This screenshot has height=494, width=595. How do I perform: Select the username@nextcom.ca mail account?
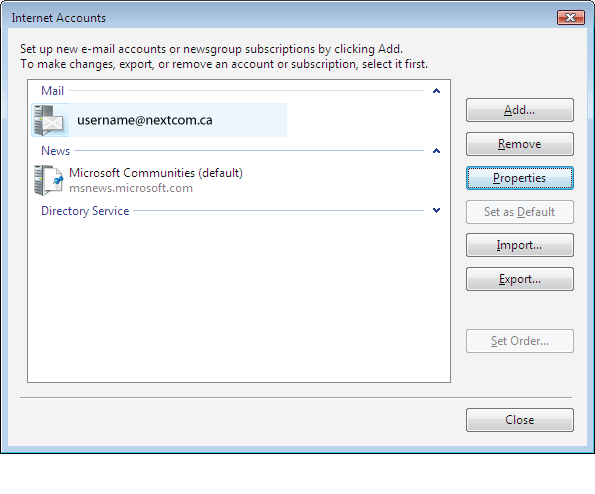point(159,120)
